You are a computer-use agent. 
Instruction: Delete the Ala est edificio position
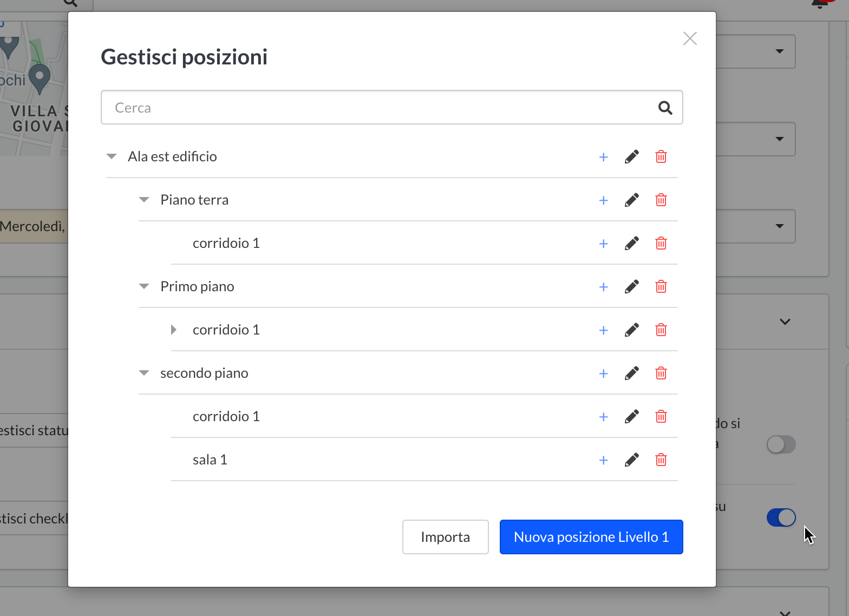pyautogui.click(x=661, y=156)
